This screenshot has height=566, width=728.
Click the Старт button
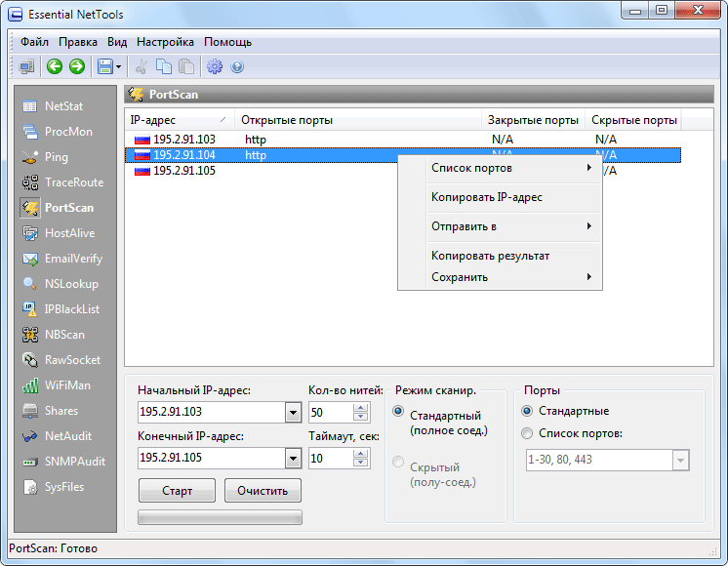coord(177,491)
